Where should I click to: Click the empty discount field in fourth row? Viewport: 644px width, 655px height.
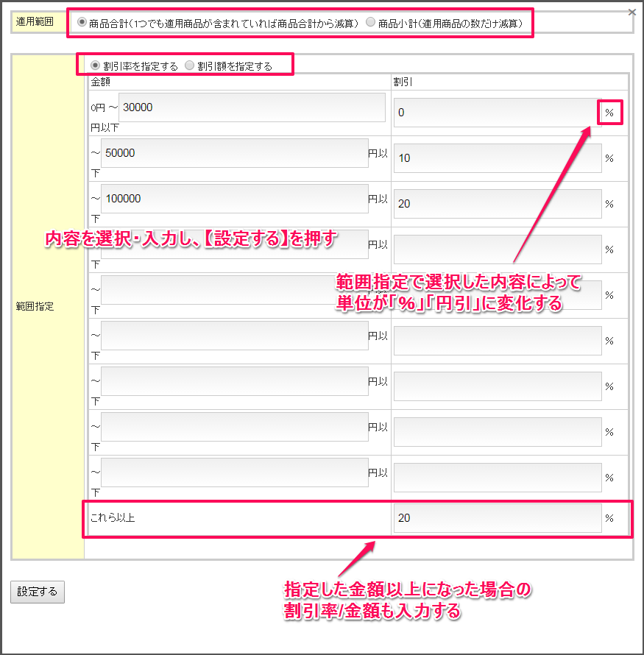click(x=497, y=249)
